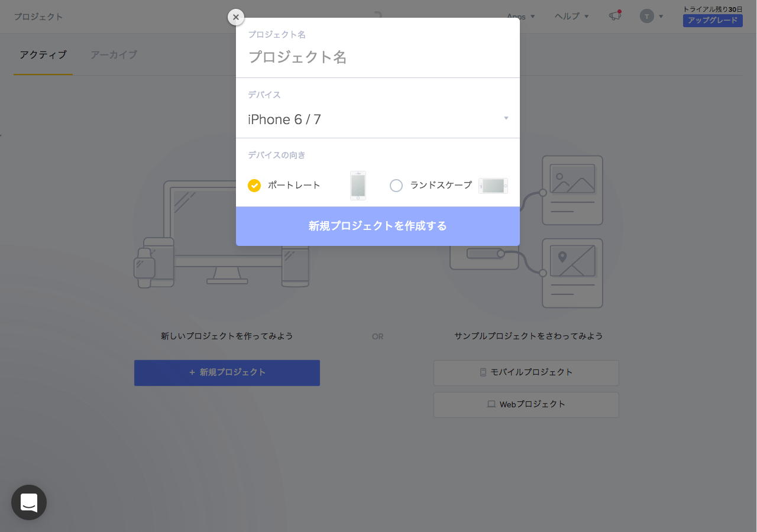Image resolution: width=757 pixels, height=532 pixels.
Task: Click the landscape iPhone preview icon
Action: click(493, 185)
